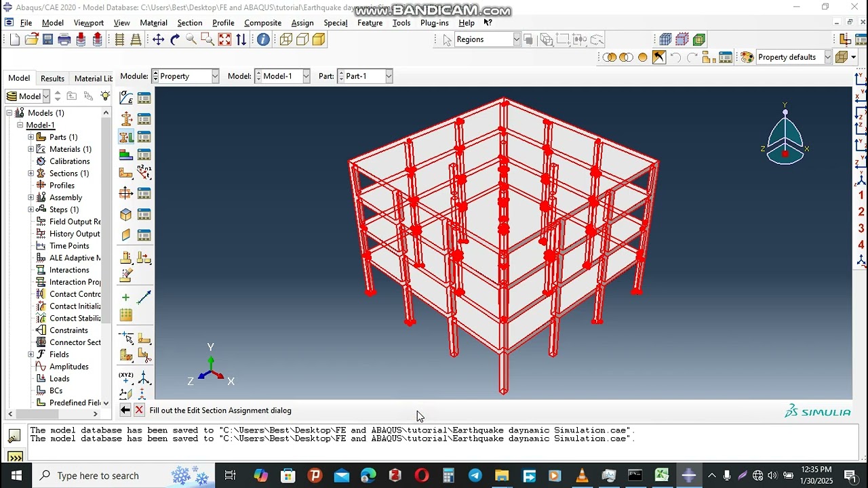Open the Regions selection filter dropdown
Viewport: 868px width, 488px height.
pyautogui.click(x=488, y=39)
